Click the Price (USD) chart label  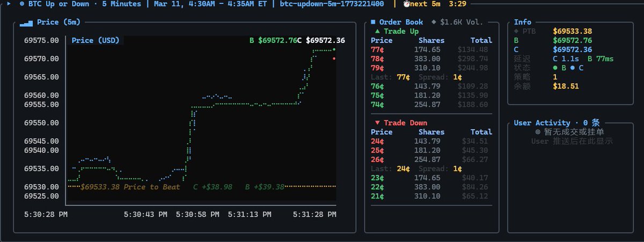tap(95, 40)
